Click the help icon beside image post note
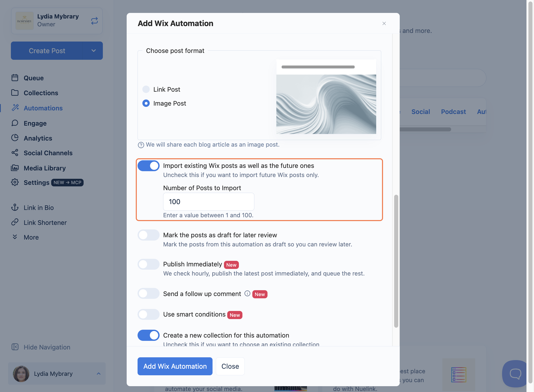 [141, 145]
